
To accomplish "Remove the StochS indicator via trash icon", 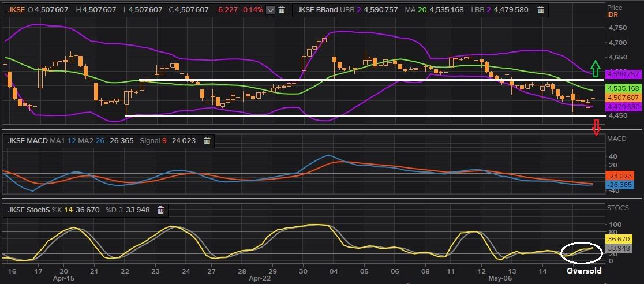I will click(160, 210).
